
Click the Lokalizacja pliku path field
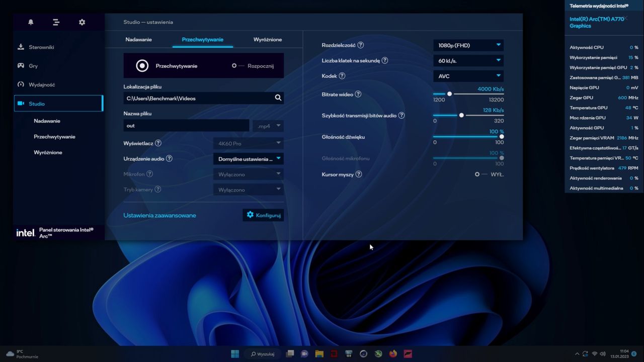[204, 98]
